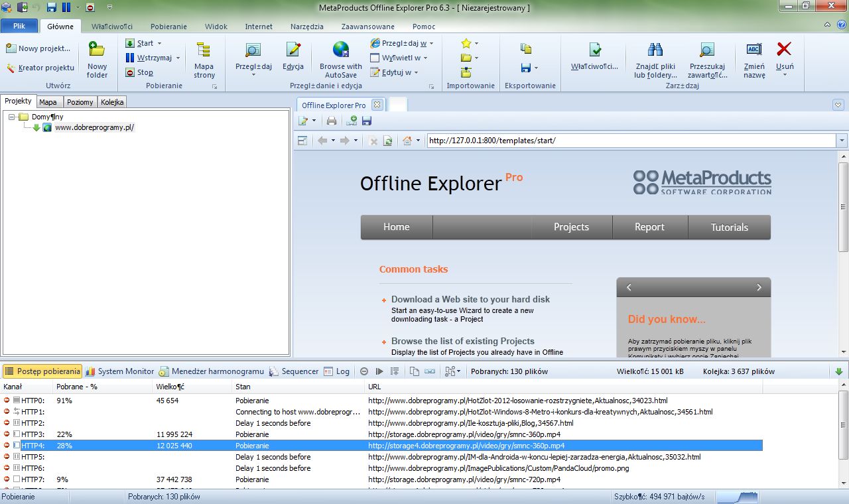Click the Stan column header
Viewport: 849px width, 504px height.
pos(298,387)
